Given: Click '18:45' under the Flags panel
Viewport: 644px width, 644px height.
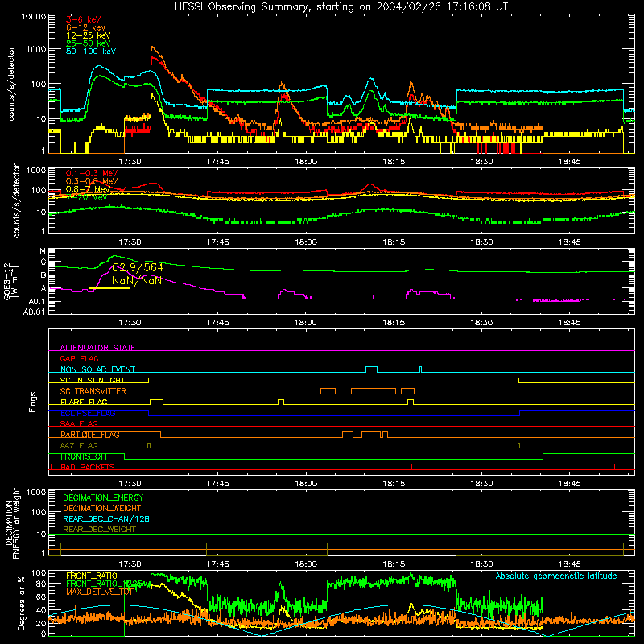Looking at the screenshot, I should [569, 484].
